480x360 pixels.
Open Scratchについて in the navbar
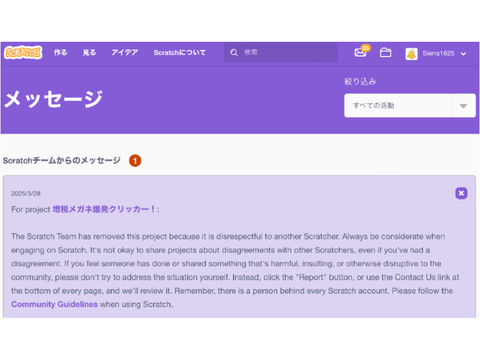(180, 53)
